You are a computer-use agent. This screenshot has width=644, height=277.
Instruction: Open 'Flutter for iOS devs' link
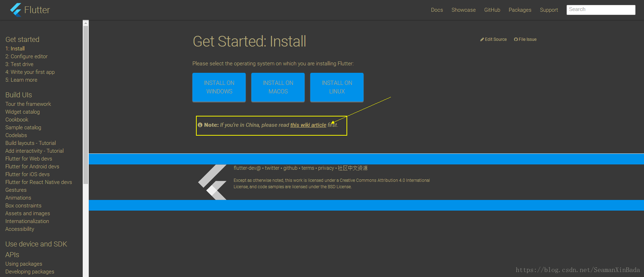27,174
